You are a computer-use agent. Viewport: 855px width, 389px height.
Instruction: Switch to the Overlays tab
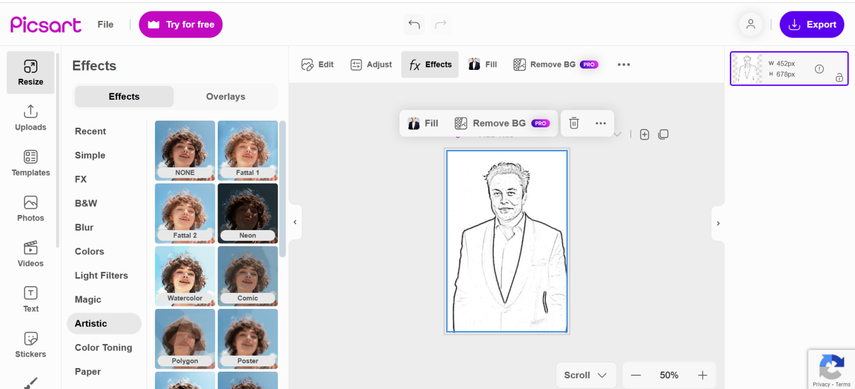click(x=225, y=97)
